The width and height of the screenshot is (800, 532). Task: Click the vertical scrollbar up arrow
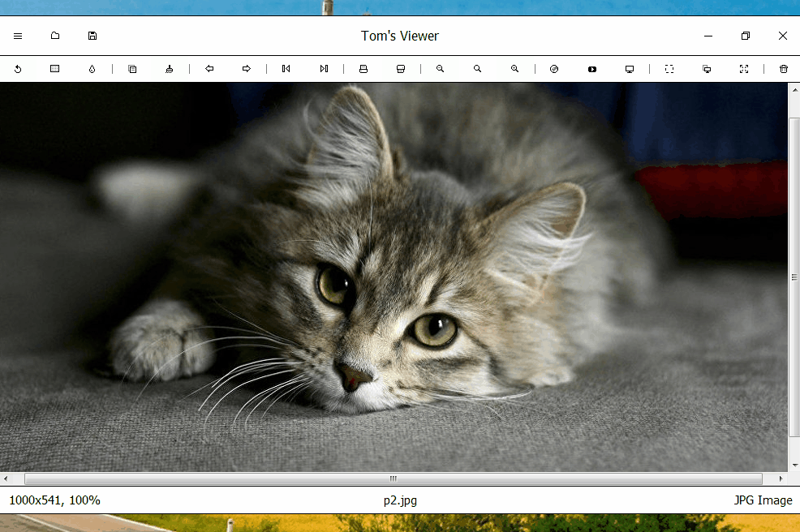coord(794,90)
